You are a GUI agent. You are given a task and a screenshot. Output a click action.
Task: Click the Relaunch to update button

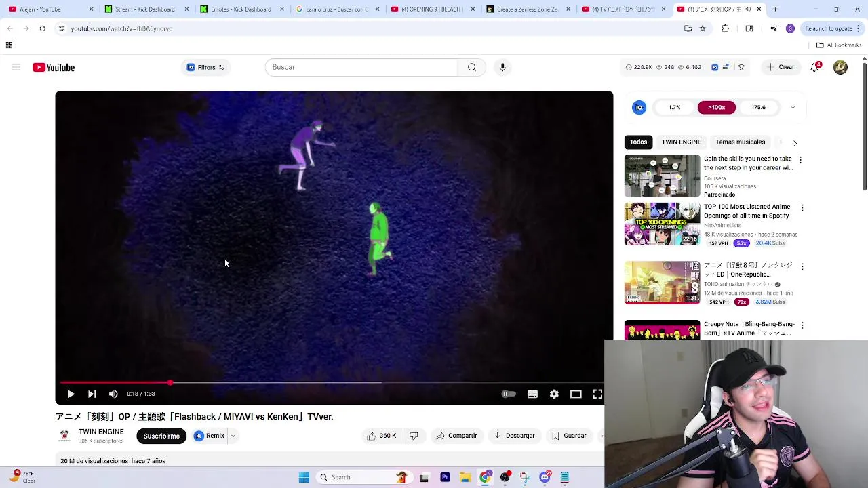[x=828, y=28]
